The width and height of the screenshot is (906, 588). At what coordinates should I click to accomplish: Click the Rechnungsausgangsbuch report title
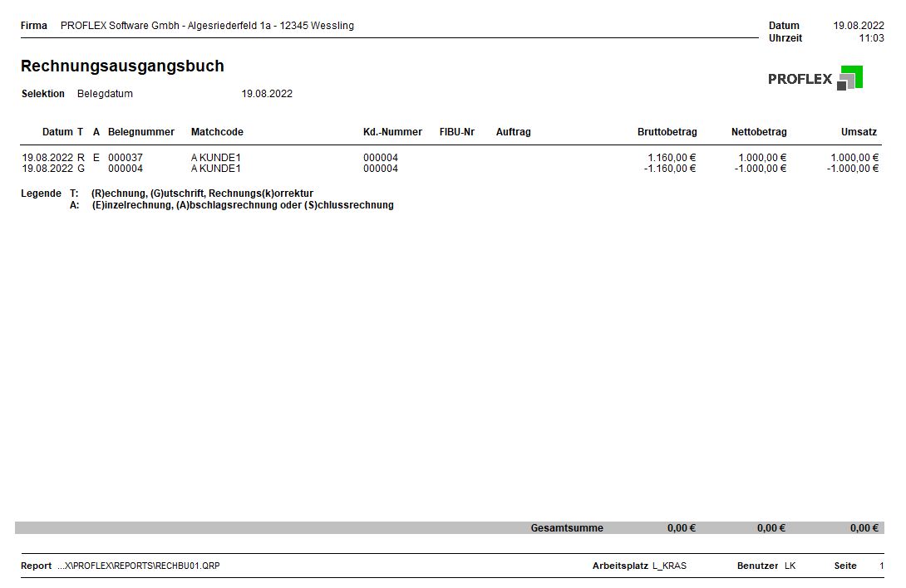click(x=122, y=66)
